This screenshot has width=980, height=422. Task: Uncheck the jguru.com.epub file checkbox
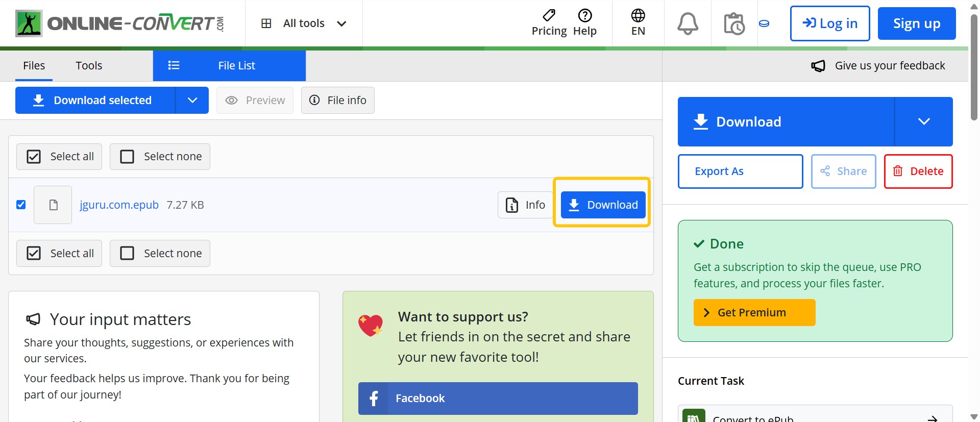click(21, 205)
